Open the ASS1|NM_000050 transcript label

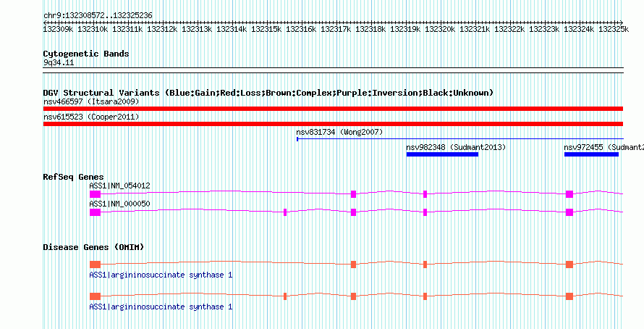119,204
